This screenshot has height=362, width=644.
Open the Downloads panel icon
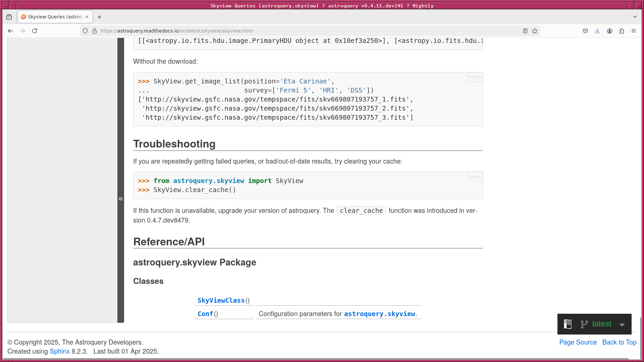tap(597, 31)
